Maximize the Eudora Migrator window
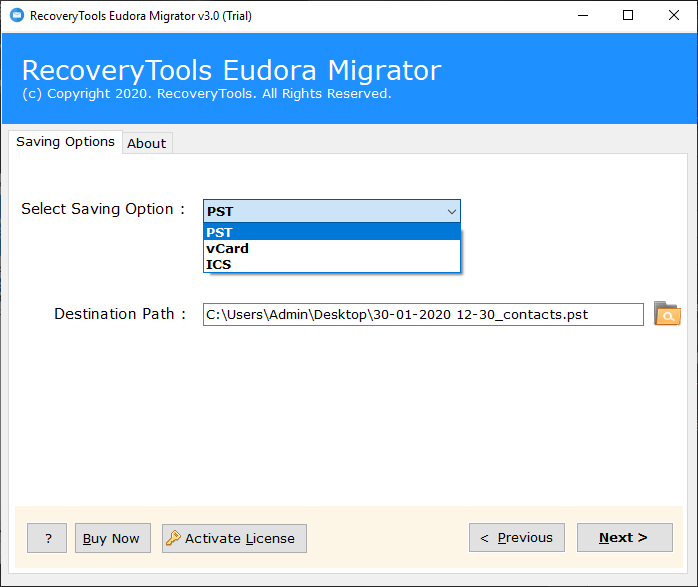This screenshot has width=698, height=587. (628, 16)
